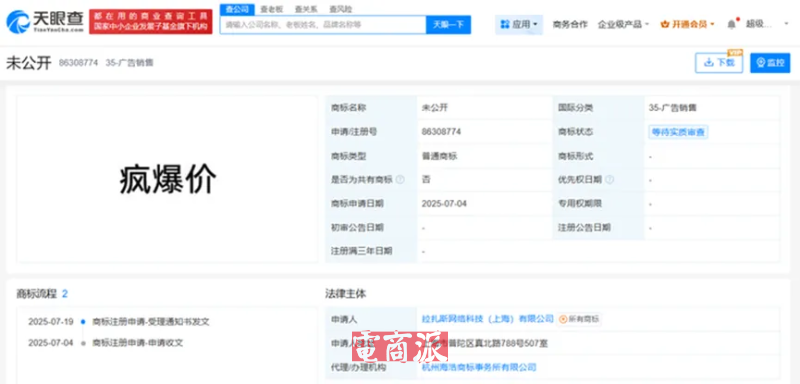Open the 开通会员 membership dropdown

[687, 24]
